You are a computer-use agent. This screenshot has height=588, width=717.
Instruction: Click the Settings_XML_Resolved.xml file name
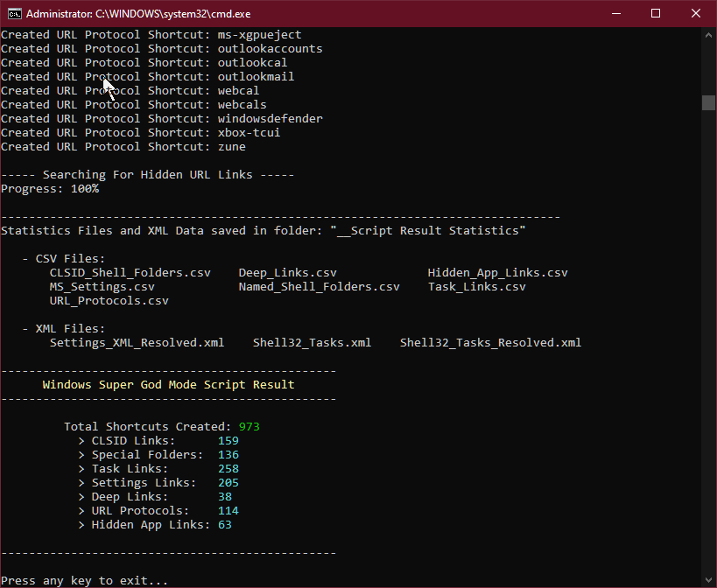point(137,343)
